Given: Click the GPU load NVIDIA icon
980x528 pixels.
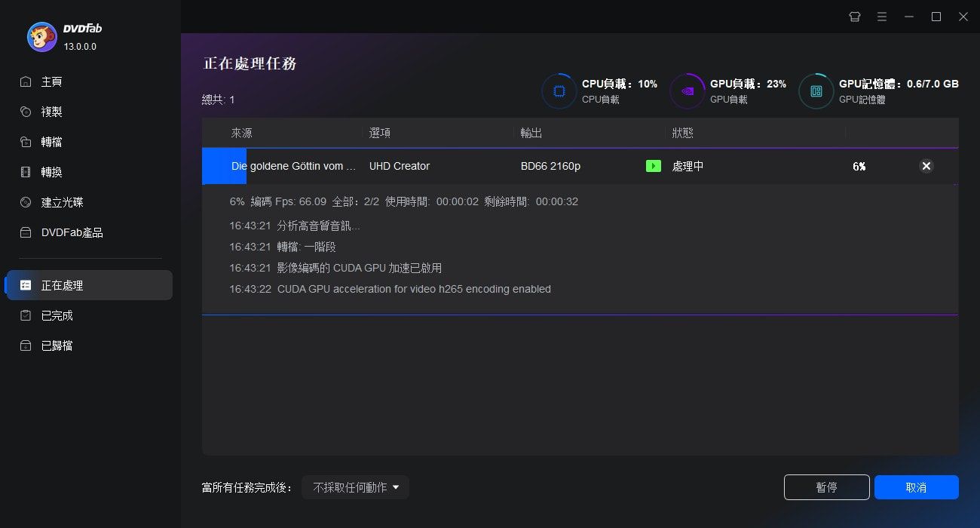Looking at the screenshot, I should 687,91.
